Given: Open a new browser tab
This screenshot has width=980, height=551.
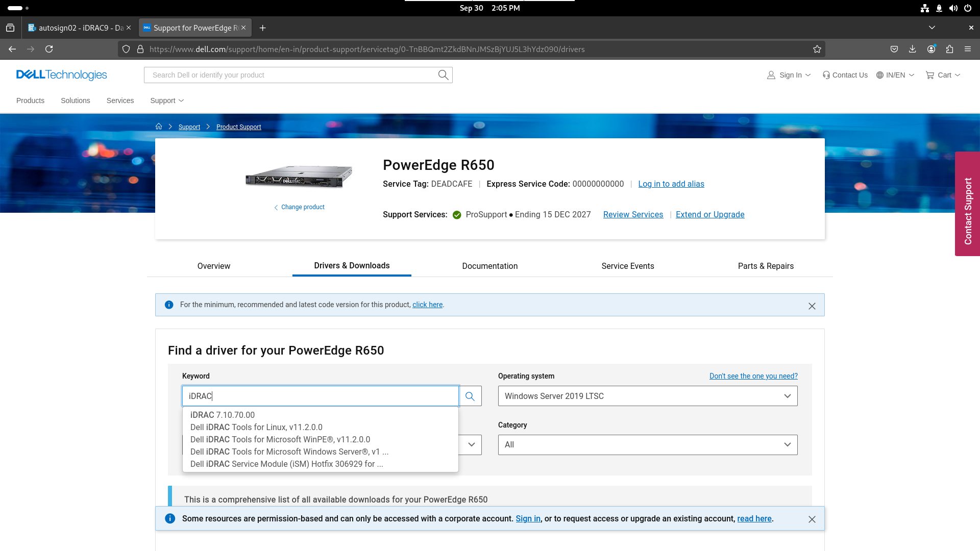Looking at the screenshot, I should (x=262, y=28).
